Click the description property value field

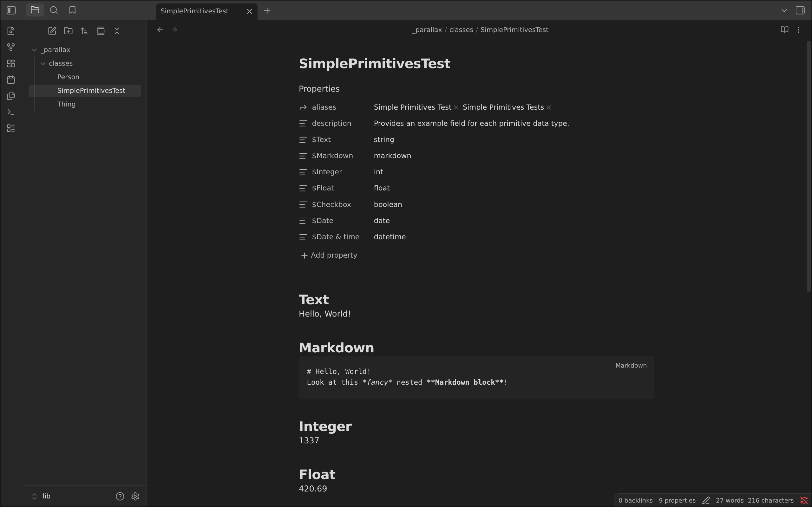click(471, 123)
